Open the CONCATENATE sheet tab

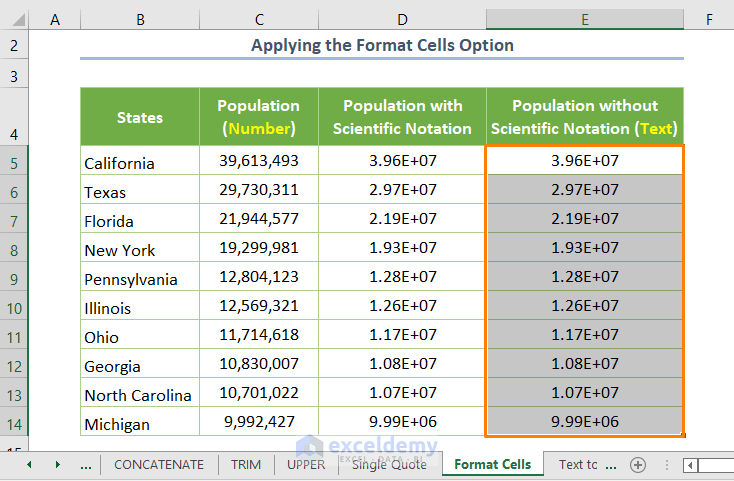click(x=158, y=464)
